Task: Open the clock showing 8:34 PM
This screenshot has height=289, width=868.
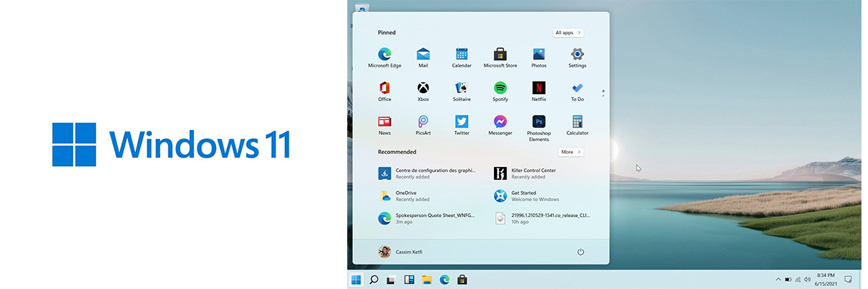Action: click(825, 280)
